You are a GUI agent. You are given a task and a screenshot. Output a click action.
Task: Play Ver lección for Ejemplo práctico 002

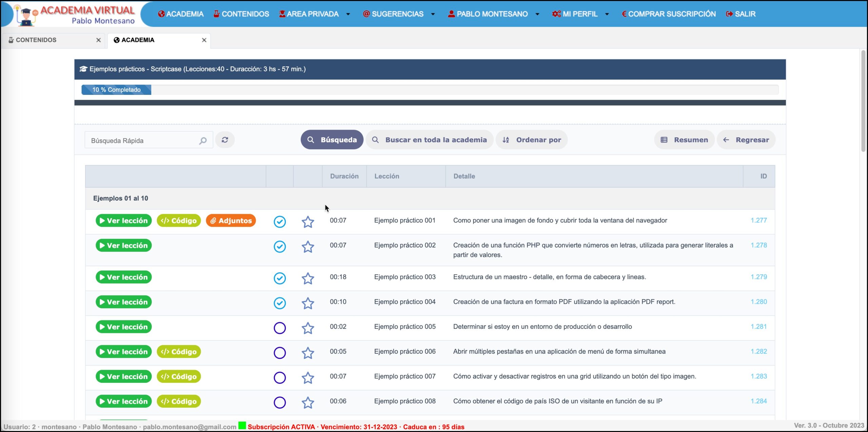(x=124, y=245)
